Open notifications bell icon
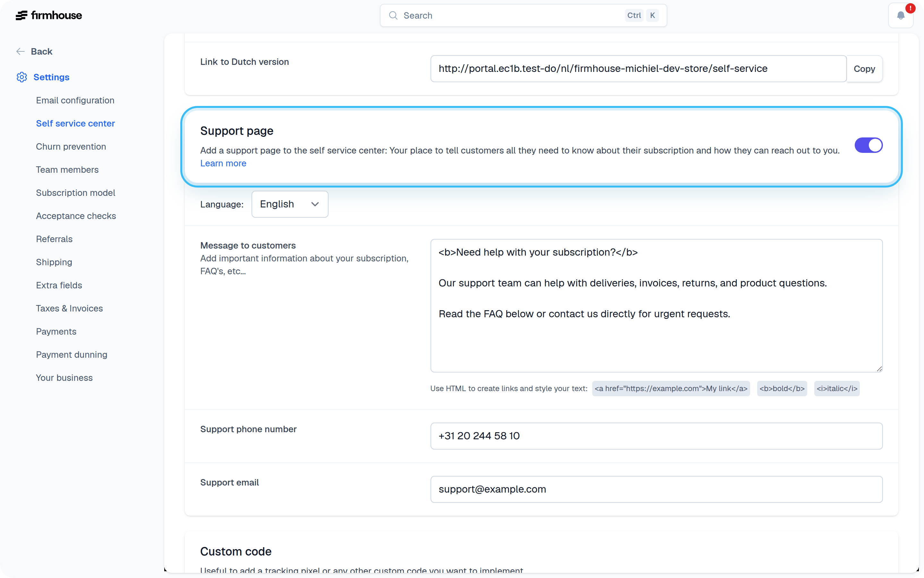Image resolution: width=924 pixels, height=578 pixels. point(901,15)
